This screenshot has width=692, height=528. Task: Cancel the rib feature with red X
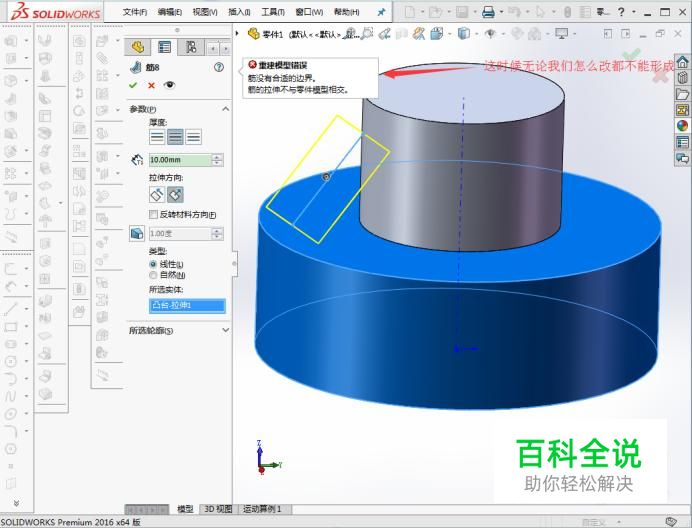click(x=151, y=86)
